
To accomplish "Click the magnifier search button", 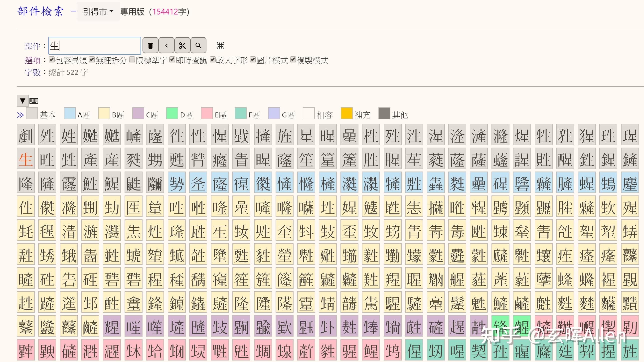I will [x=198, y=45].
